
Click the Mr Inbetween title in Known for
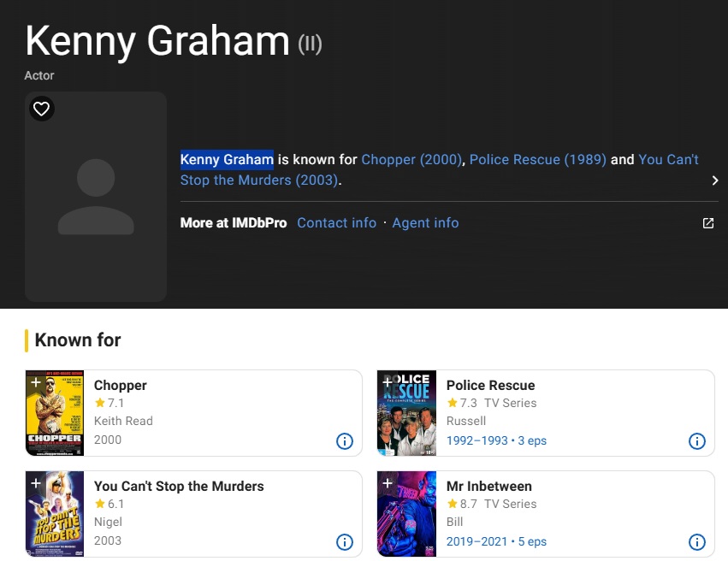click(488, 486)
